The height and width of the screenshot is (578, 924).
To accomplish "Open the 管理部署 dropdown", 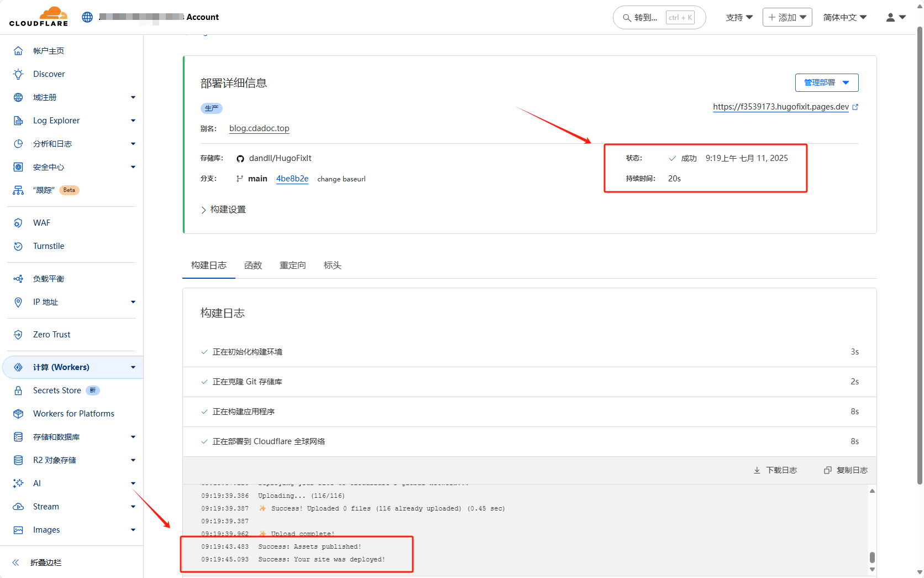I will click(826, 82).
